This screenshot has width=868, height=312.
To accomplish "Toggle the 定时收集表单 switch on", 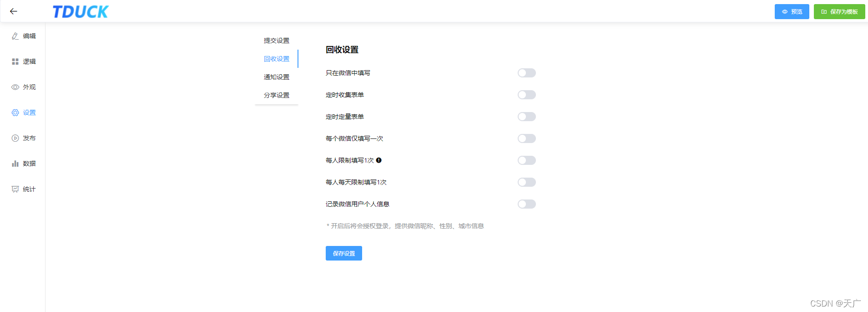I will (526, 95).
